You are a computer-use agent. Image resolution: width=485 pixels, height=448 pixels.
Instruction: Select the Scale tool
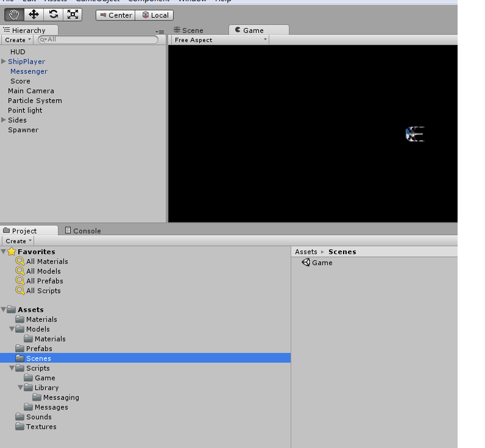click(73, 15)
